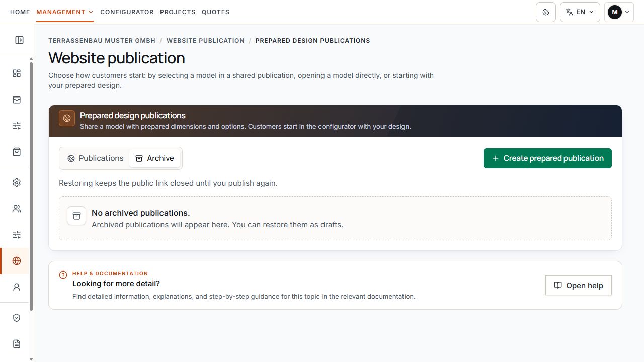Toggle the theme icon in top bar
The height and width of the screenshot is (362, 644).
[546, 12]
